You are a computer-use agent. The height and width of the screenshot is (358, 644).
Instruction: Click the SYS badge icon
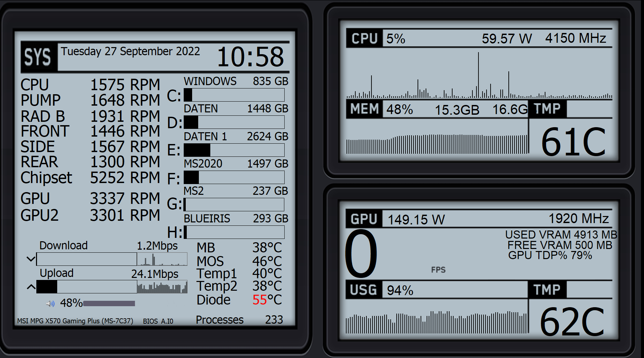[38, 57]
